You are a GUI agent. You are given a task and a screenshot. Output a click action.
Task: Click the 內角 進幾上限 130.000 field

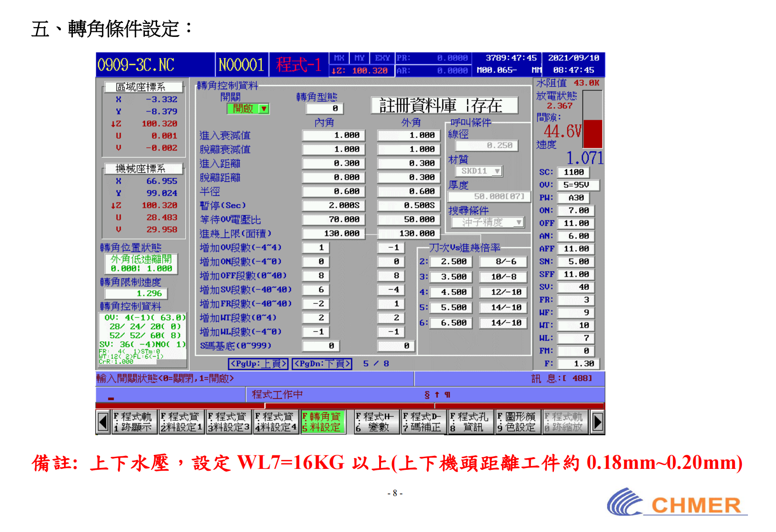tap(333, 234)
